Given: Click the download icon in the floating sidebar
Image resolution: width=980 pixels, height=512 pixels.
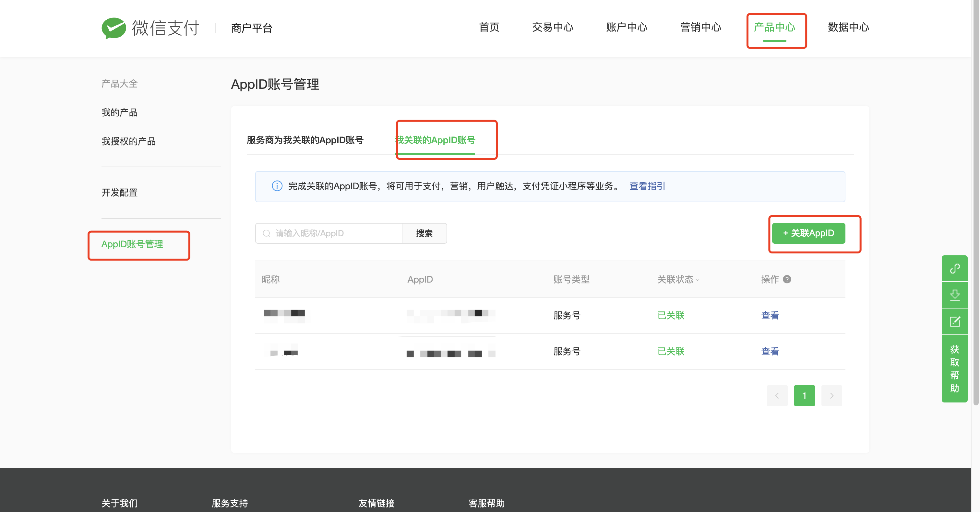Looking at the screenshot, I should (x=954, y=295).
